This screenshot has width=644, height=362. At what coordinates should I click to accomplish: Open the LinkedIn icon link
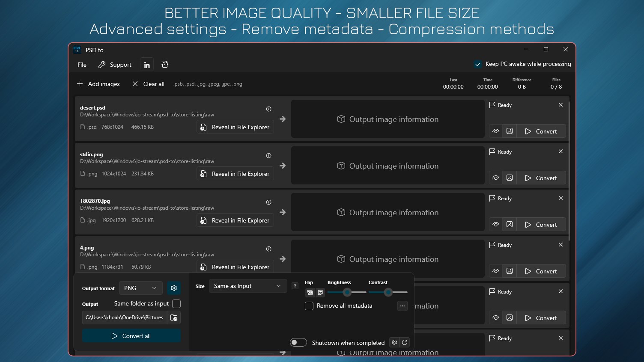[x=147, y=65]
